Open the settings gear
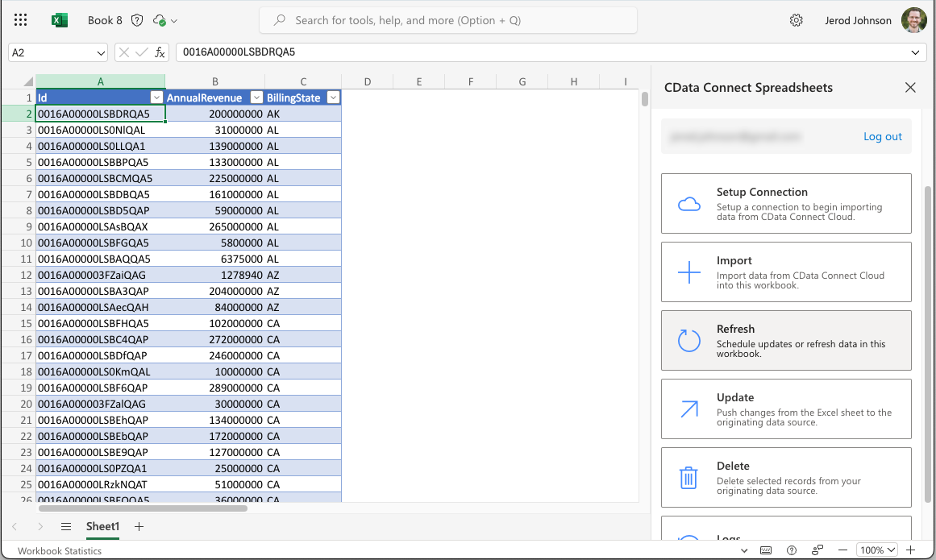This screenshot has height=560, width=936. click(x=796, y=20)
